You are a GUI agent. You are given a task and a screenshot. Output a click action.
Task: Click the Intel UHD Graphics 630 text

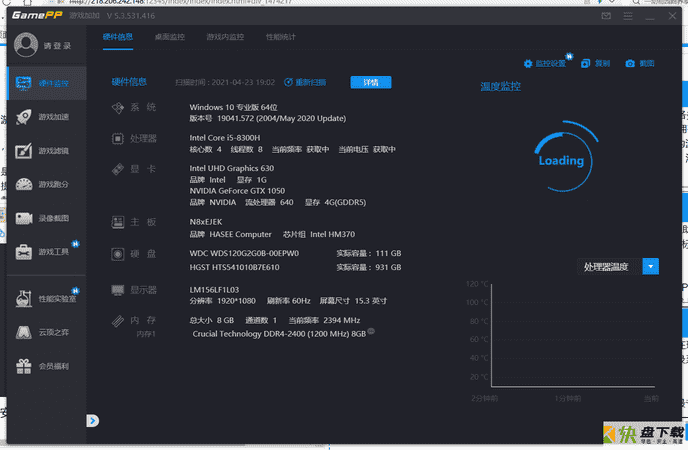(x=232, y=168)
